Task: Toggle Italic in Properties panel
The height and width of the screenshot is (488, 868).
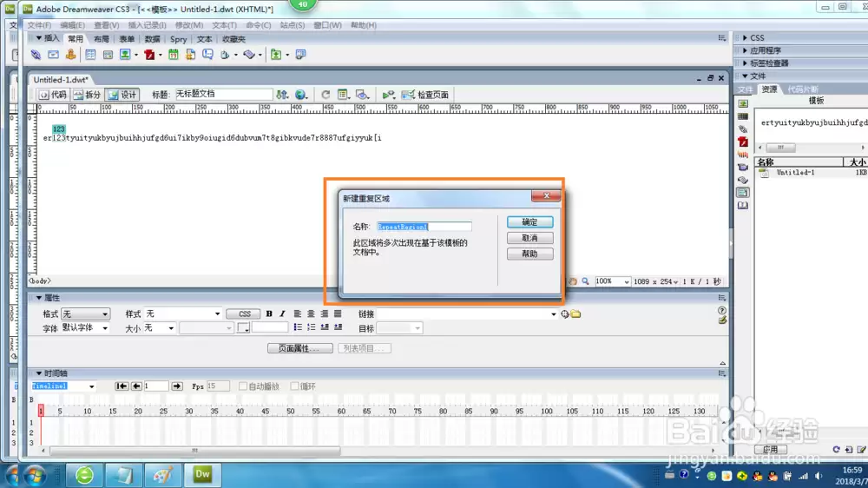Action: [282, 313]
